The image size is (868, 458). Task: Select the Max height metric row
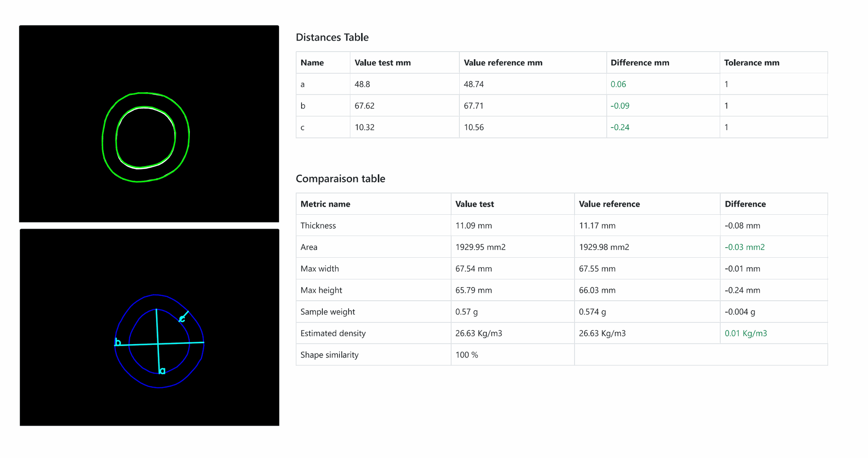[x=562, y=290]
